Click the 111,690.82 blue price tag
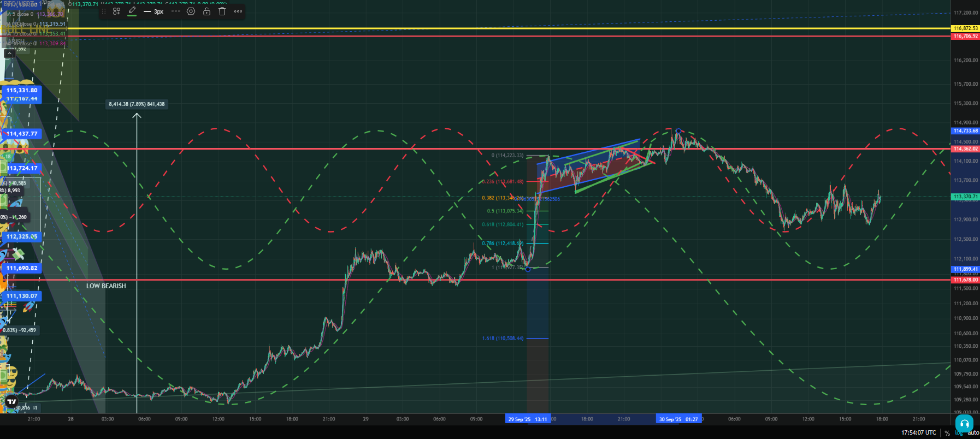This screenshot has width=980, height=439. click(x=22, y=268)
